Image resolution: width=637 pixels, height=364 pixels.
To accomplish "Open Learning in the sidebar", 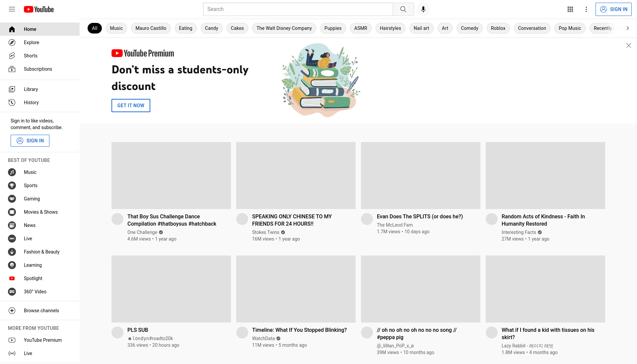I will (x=40, y=265).
